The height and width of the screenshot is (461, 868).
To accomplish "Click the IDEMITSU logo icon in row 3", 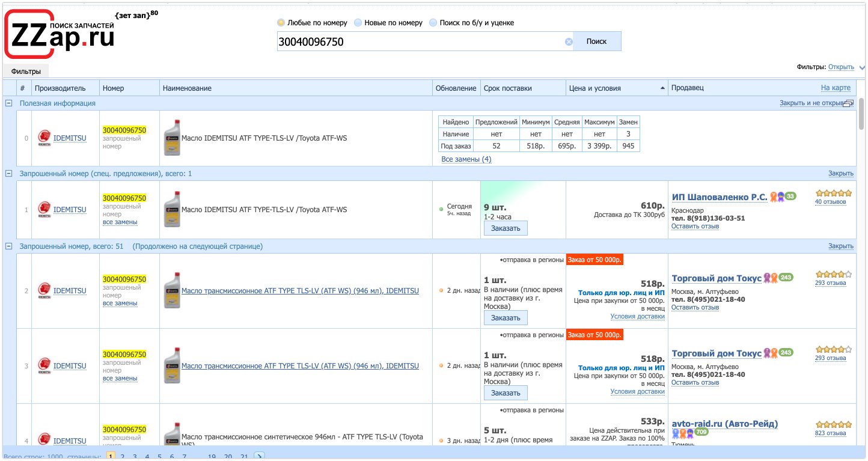I will tap(44, 365).
